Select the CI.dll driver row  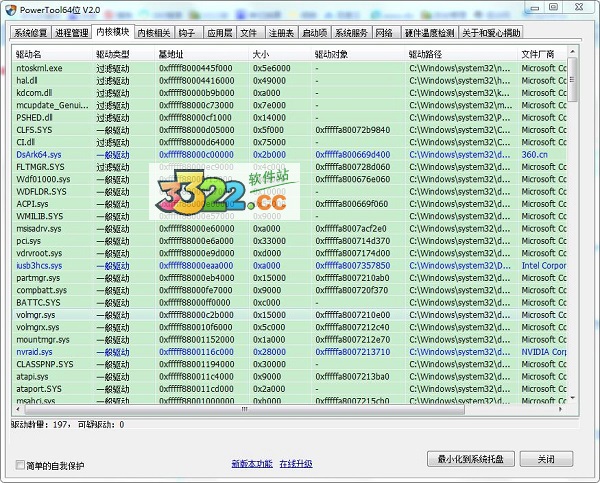pos(290,142)
